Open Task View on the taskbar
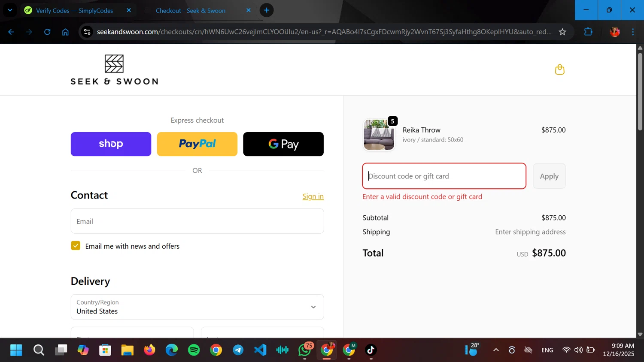644x362 pixels. [x=61, y=350]
